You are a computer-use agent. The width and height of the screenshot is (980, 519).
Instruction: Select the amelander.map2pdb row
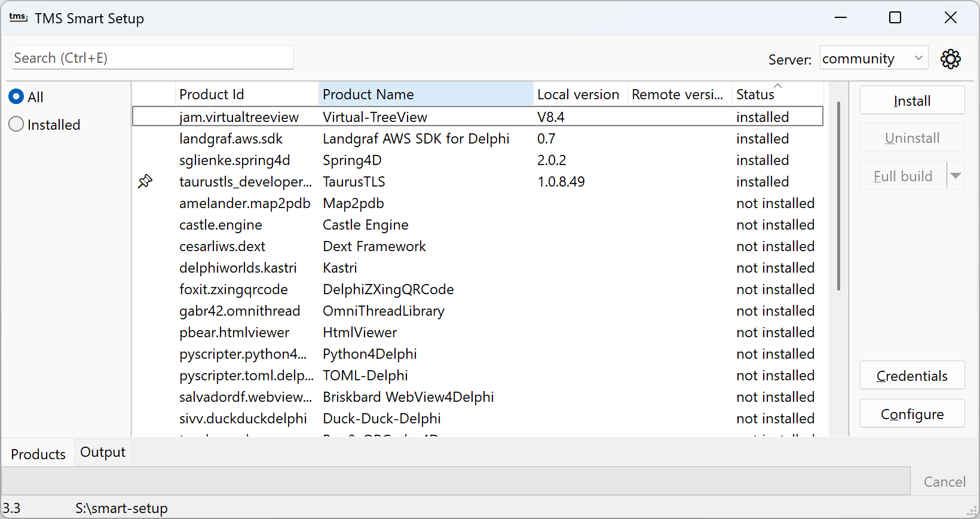[x=477, y=203]
